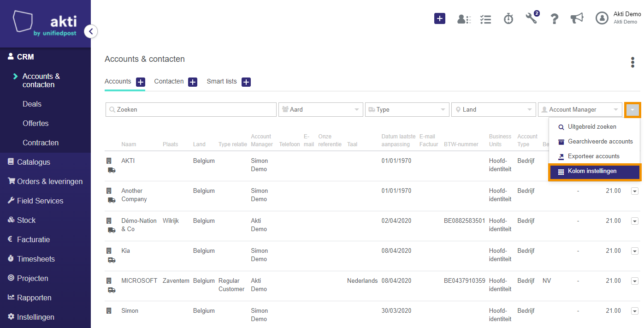Open the Akti Demo user avatar icon
This screenshot has height=328, width=644.
[x=602, y=18]
